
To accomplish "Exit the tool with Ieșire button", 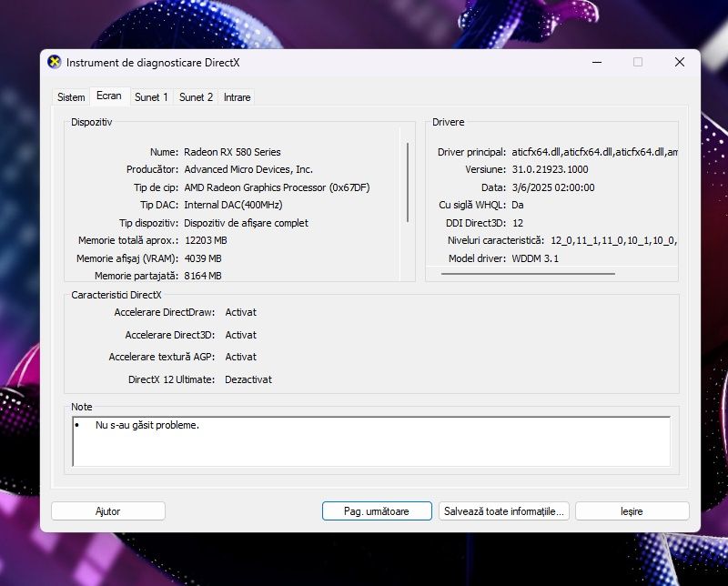I will click(632, 511).
